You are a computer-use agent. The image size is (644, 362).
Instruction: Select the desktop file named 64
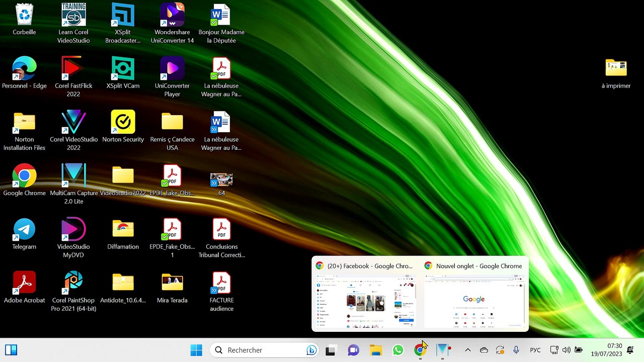(221, 184)
